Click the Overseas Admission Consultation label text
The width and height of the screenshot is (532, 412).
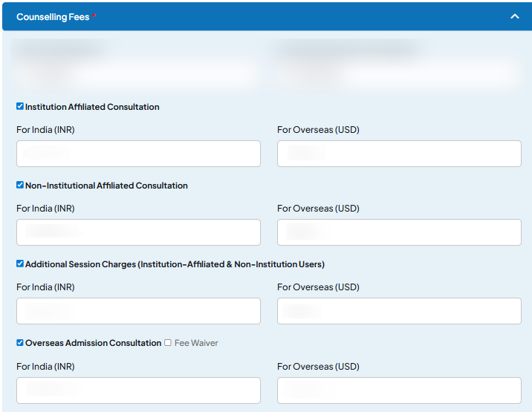click(93, 343)
